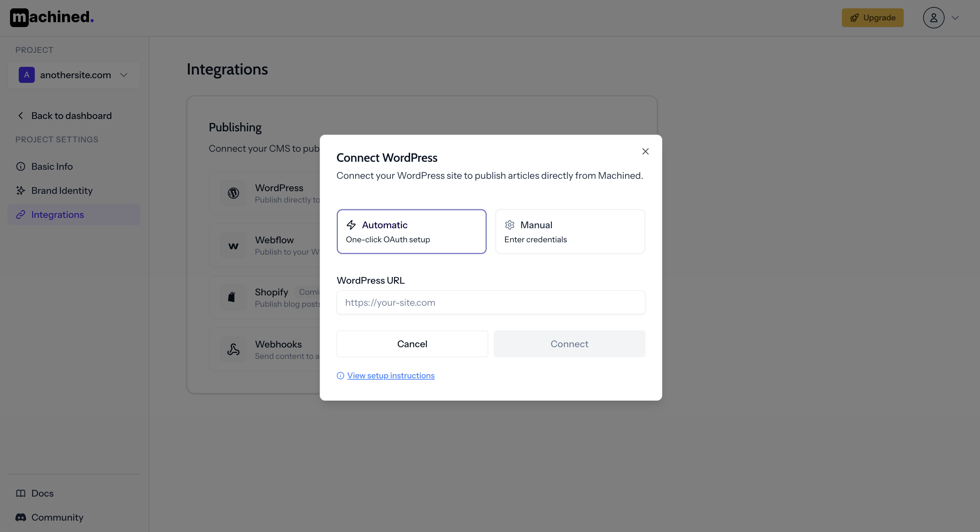Image resolution: width=980 pixels, height=532 pixels.
Task: Click the Cancel button
Action: click(412, 344)
